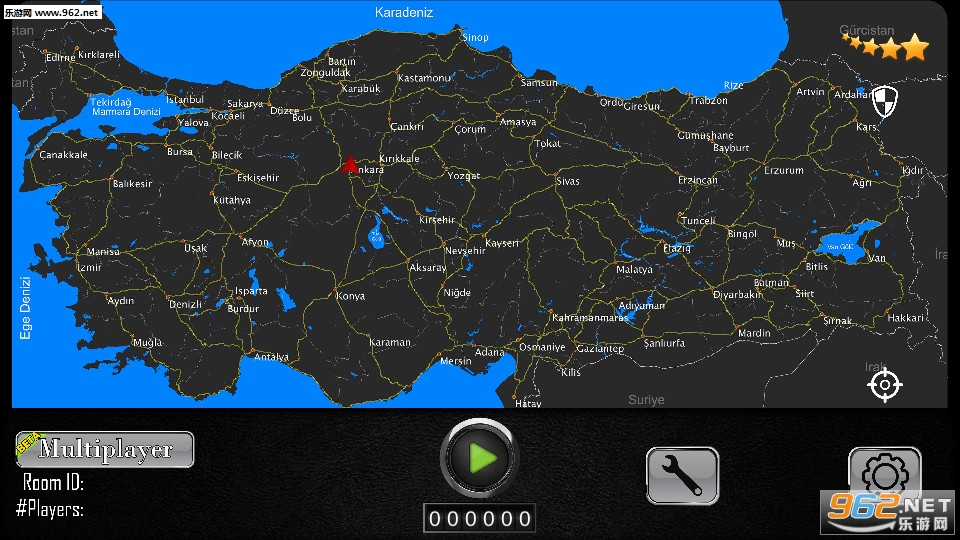
Task: Click the Multiplayer beta button
Action: (x=105, y=449)
